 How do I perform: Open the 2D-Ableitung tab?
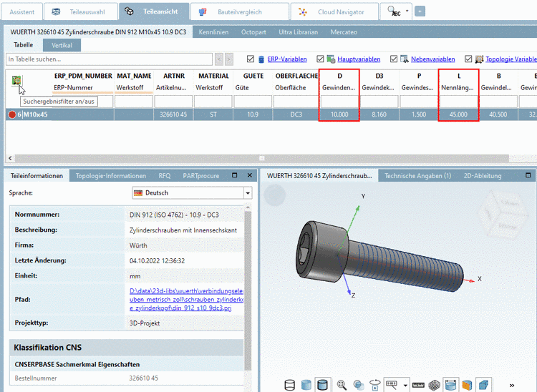483,176
